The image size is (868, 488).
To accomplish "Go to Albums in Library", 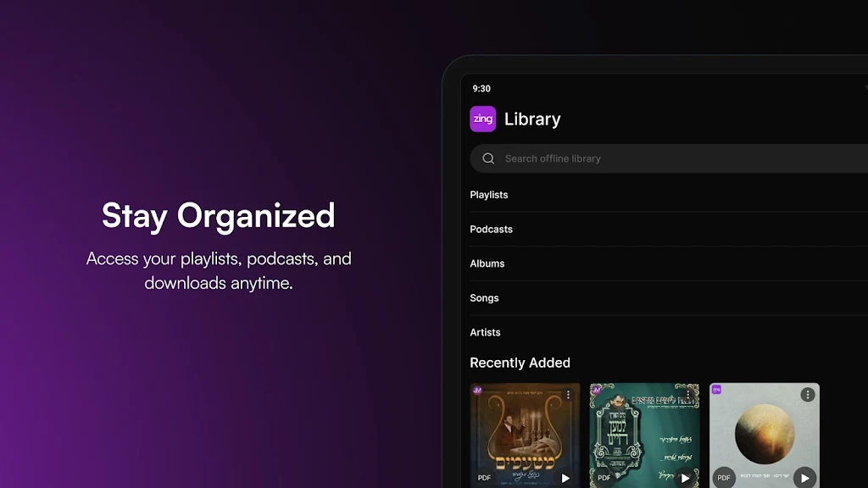I will tap(487, 263).
